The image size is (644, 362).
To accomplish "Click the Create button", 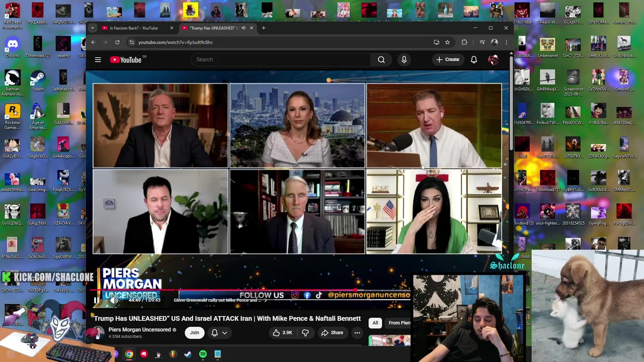I will click(447, 59).
